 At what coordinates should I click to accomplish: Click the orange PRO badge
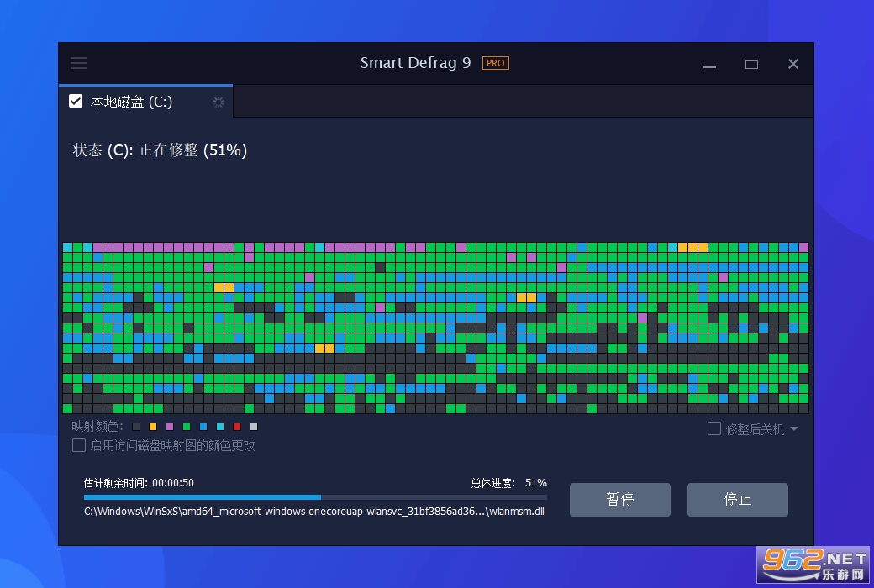tap(496, 63)
